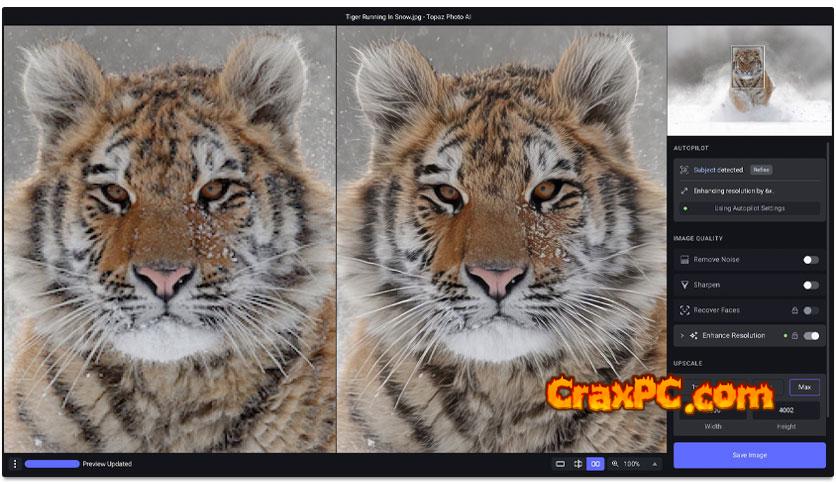This screenshot has width=836, height=484.
Task: Click the enhancing resolution arrows icon
Action: coord(684,191)
